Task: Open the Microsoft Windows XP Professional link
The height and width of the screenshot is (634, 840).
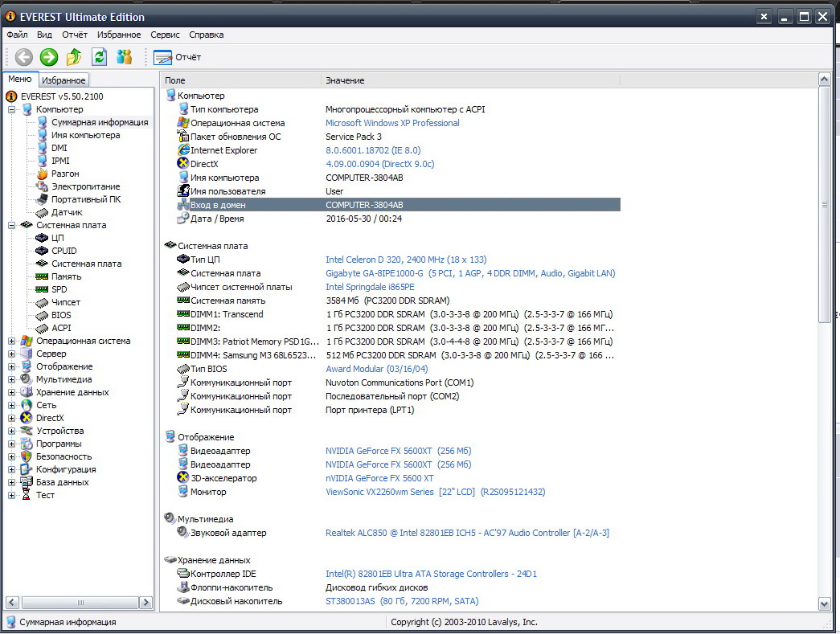Action: (392, 123)
